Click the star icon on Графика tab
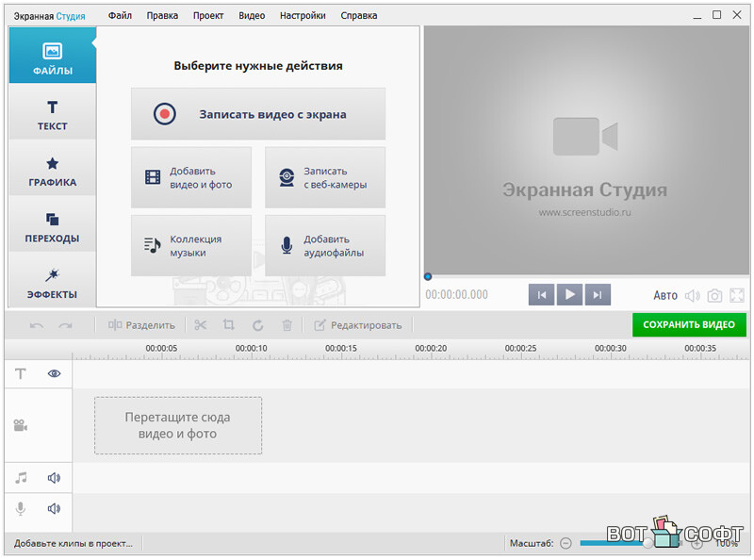 (x=53, y=163)
